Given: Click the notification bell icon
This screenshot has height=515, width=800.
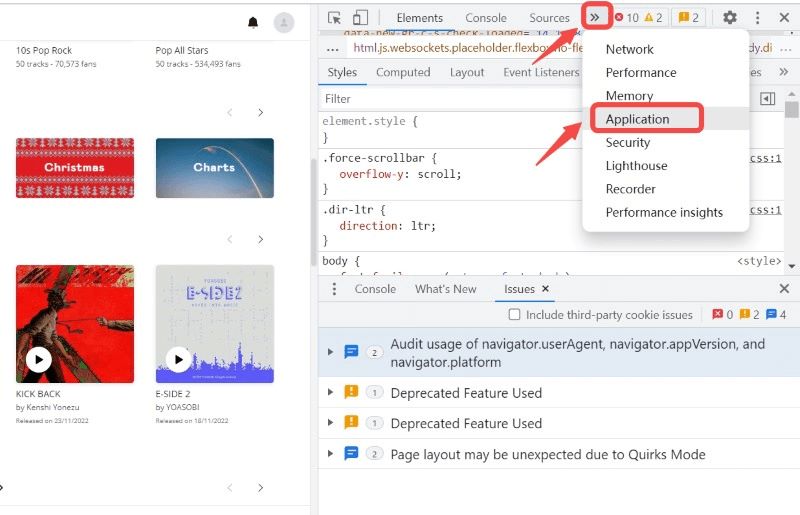Looking at the screenshot, I should coord(253,22).
